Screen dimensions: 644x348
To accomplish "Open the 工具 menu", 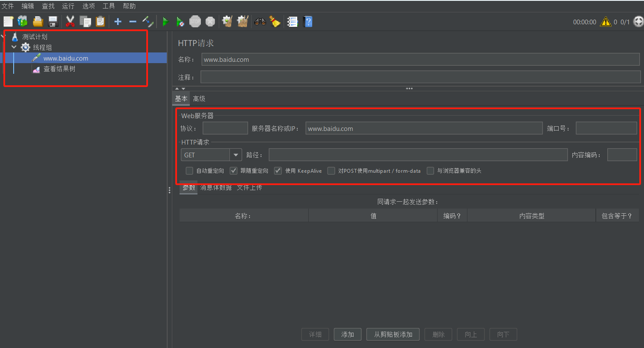I will [109, 6].
